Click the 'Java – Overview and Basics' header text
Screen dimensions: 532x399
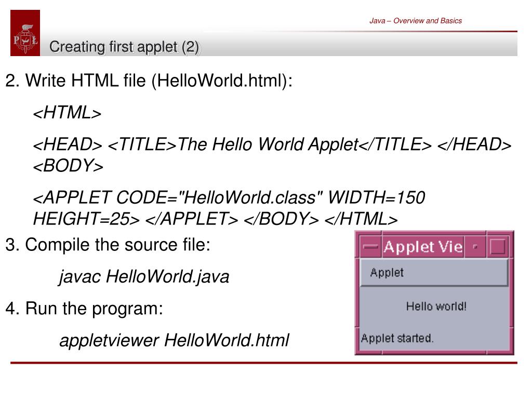pos(415,21)
